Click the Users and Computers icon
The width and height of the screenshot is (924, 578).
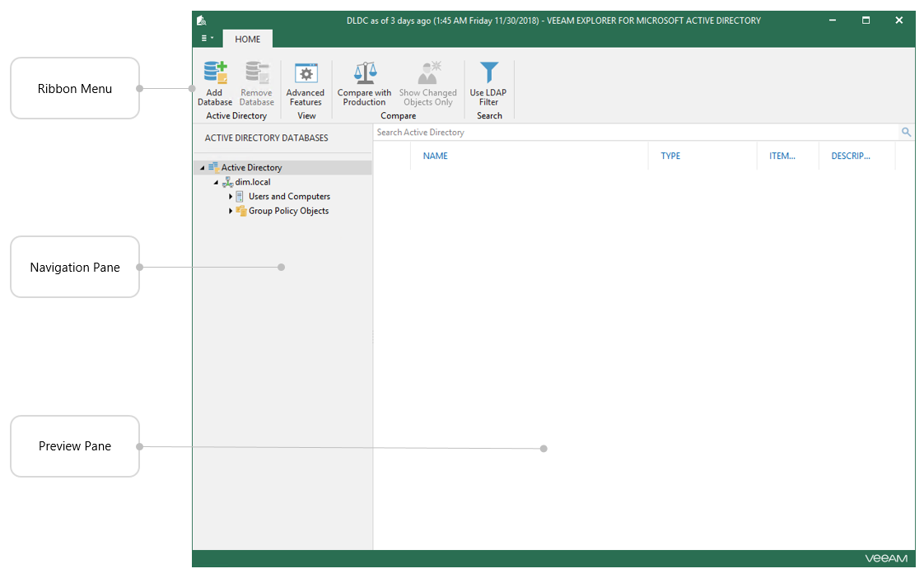click(240, 196)
